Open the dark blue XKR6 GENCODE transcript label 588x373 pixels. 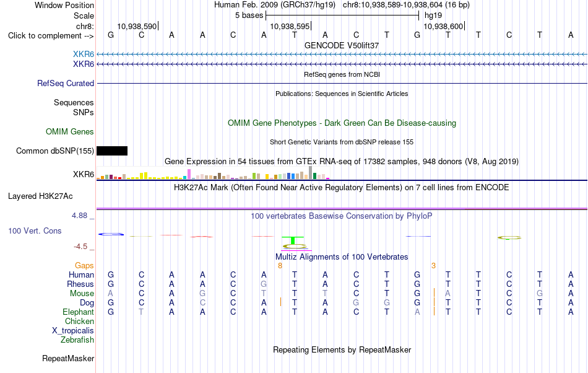84,64
